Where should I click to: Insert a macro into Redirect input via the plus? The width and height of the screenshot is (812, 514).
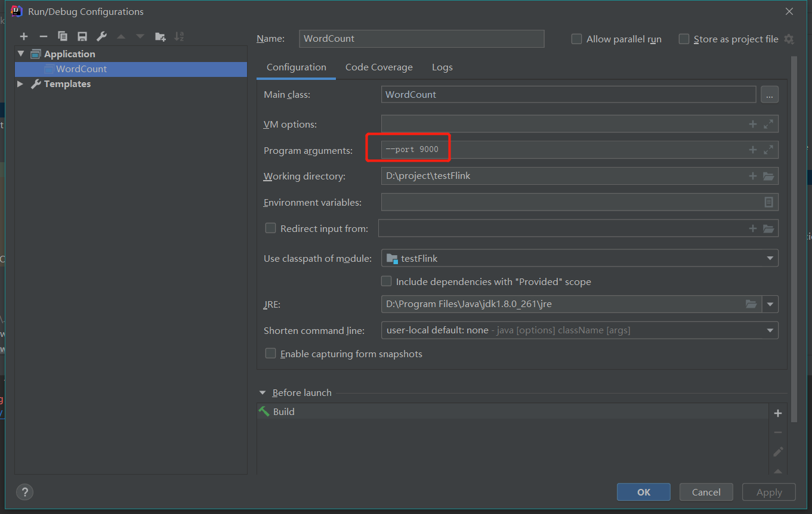coord(753,228)
